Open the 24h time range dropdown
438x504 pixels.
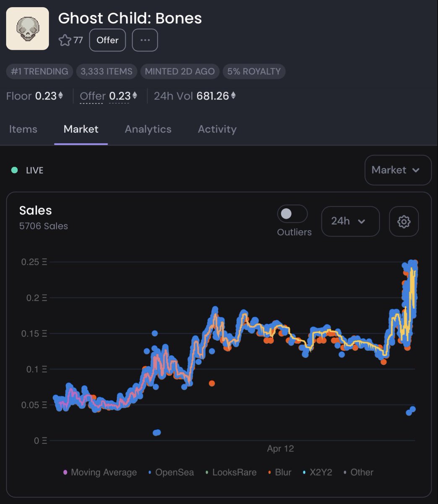pos(350,221)
